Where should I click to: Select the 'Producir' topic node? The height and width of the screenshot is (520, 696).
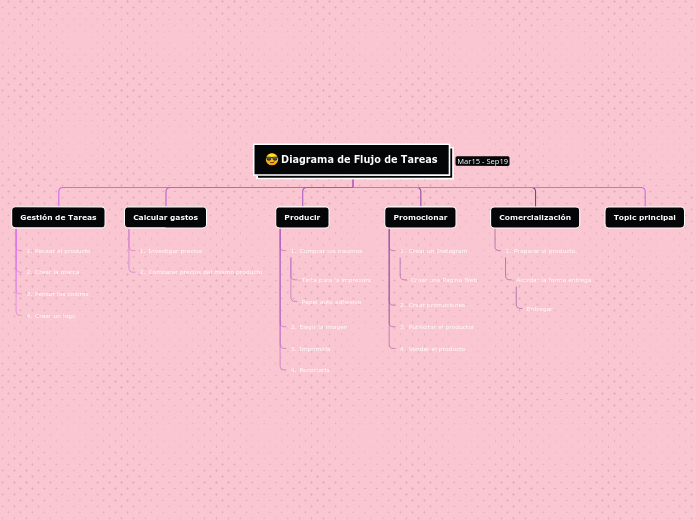[302, 217]
